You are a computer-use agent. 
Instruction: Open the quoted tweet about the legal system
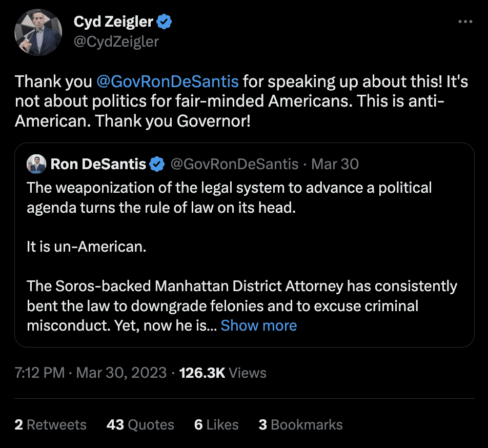pyautogui.click(x=241, y=246)
